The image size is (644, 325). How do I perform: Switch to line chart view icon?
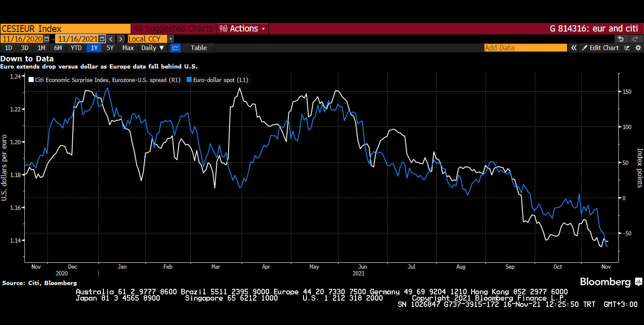pos(176,48)
